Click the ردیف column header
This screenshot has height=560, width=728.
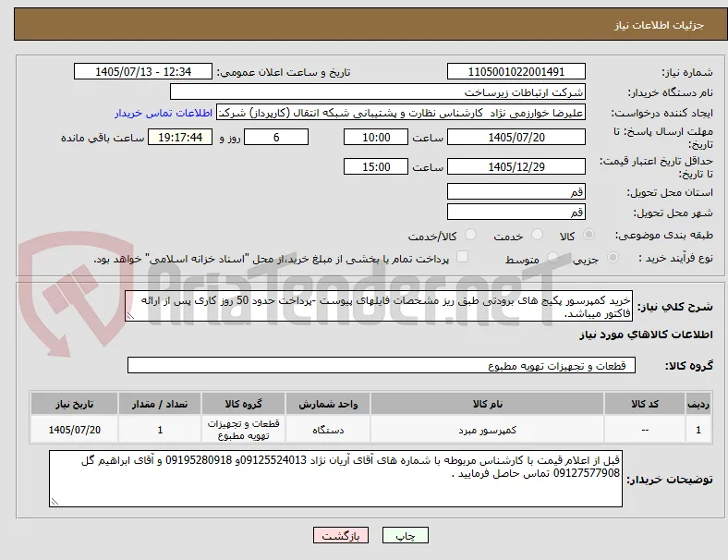(698, 404)
